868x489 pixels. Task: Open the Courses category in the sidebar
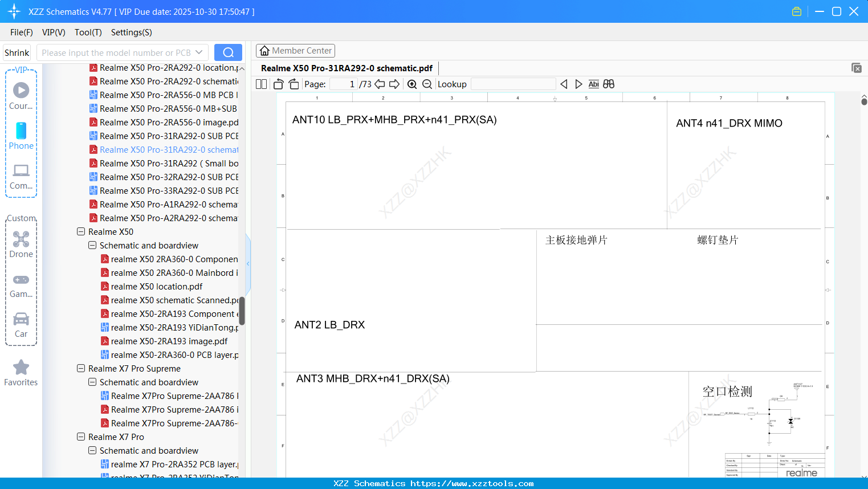[x=21, y=96]
